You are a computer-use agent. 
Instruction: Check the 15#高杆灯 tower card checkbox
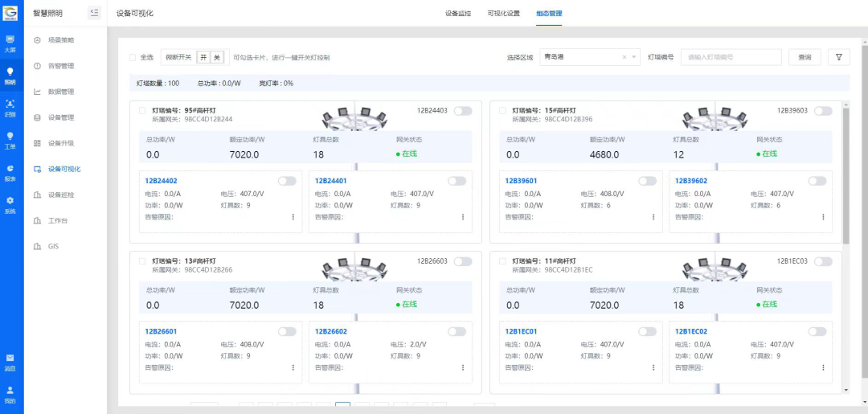[x=502, y=110]
